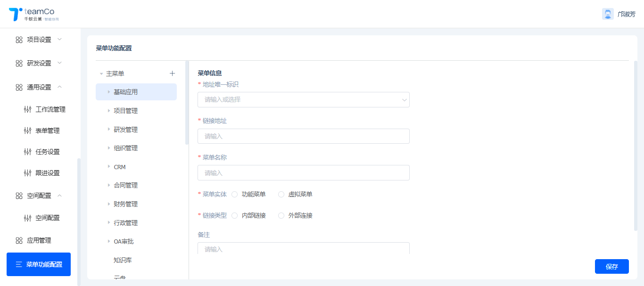The width and height of the screenshot is (644, 286).
Task: Click the 表单管理 sliders icon
Action: (27, 131)
